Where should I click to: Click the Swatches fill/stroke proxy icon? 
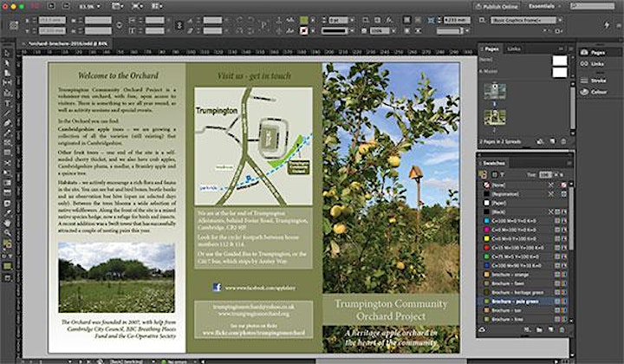pyautogui.click(x=483, y=174)
